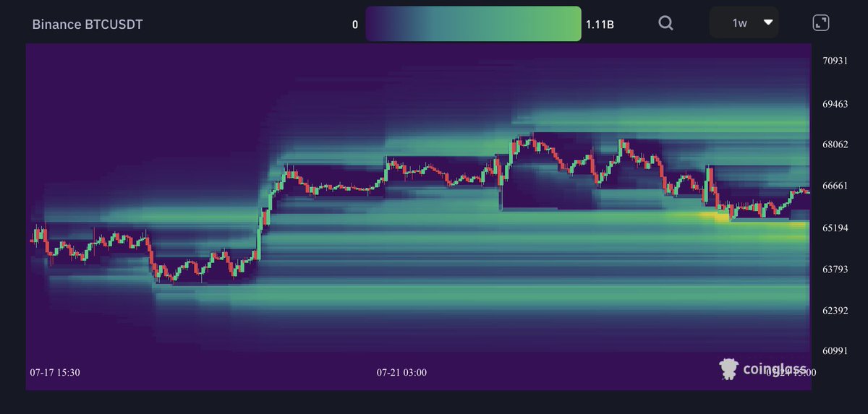Click the 65194 price axis label
Viewport: 868px width, 414px height.
(x=835, y=228)
